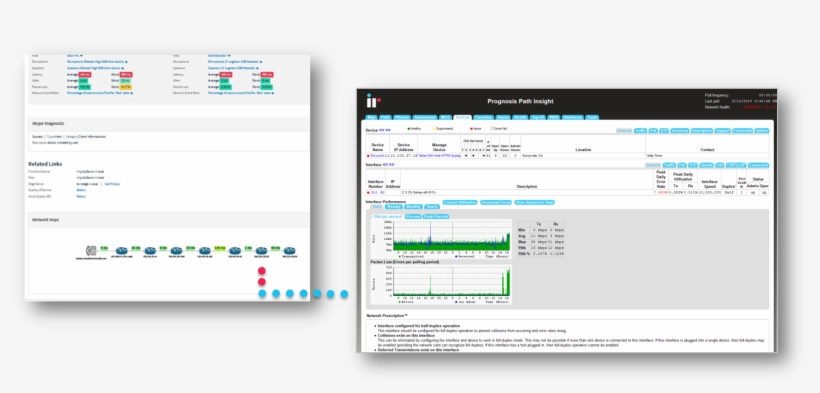The width and height of the screenshot is (820, 393).
Task: Click the red status dot beside device Brussels
Action: point(368,156)
